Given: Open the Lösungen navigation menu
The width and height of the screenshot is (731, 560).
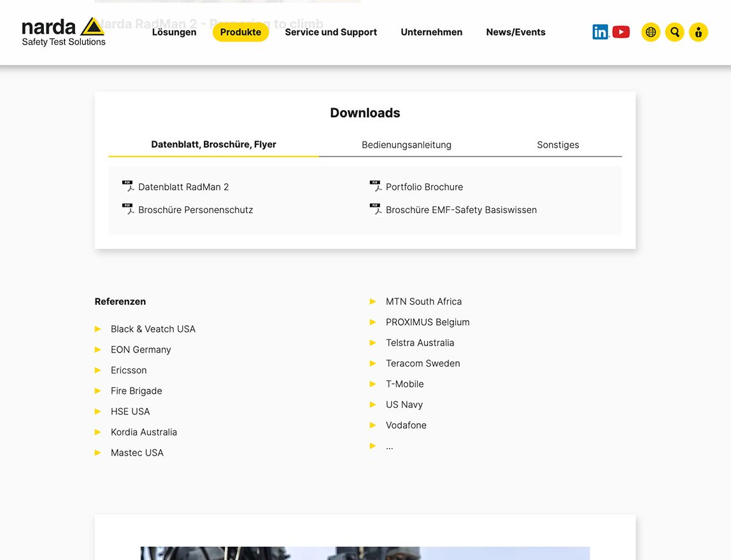Looking at the screenshot, I should click(x=174, y=31).
